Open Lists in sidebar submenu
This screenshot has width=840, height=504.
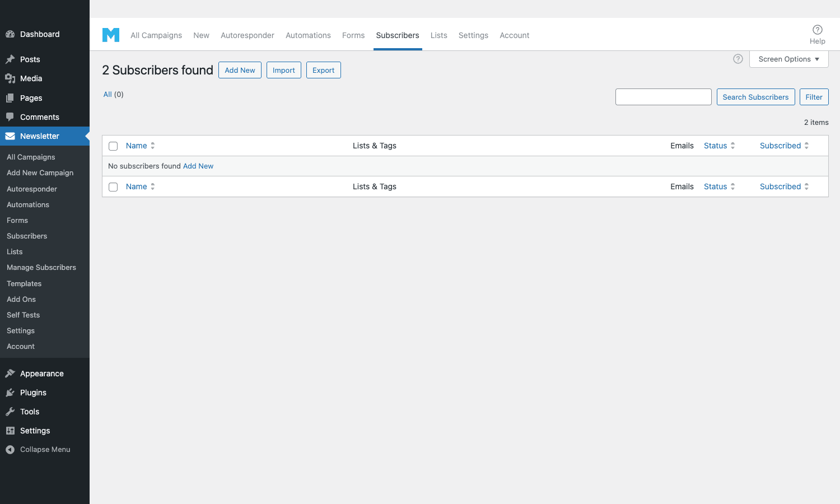coord(15,251)
